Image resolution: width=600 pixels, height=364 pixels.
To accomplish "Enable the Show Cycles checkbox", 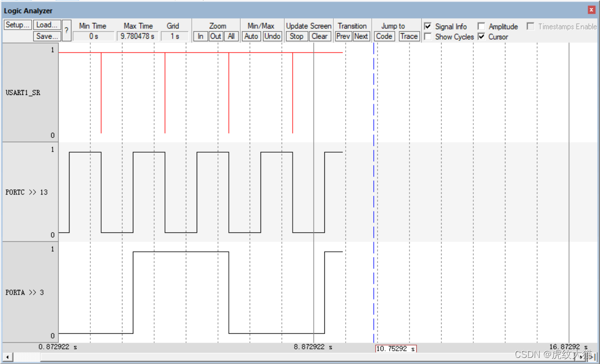I will click(x=428, y=37).
